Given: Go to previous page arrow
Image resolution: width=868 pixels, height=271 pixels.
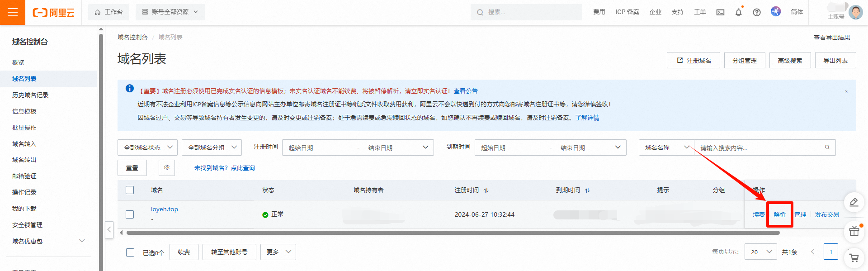Looking at the screenshot, I should [812, 252].
